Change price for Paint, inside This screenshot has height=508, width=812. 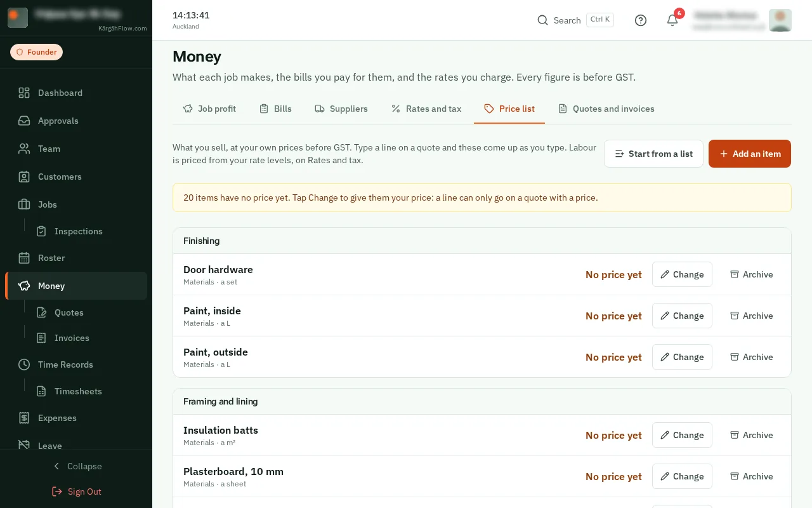pyautogui.click(x=682, y=316)
